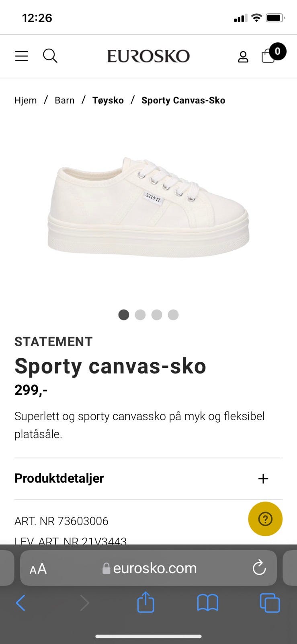The image size is (297, 644).
Task: Reload the page in Safari
Action: 259,568
